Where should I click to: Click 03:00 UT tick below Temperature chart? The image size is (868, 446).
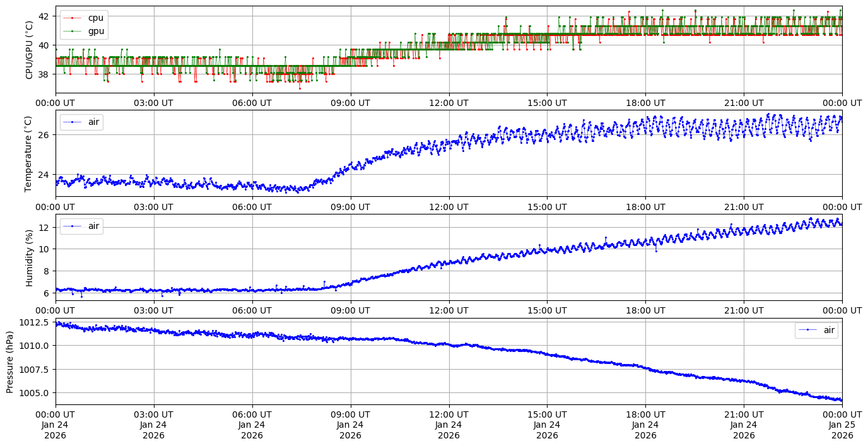click(154, 207)
